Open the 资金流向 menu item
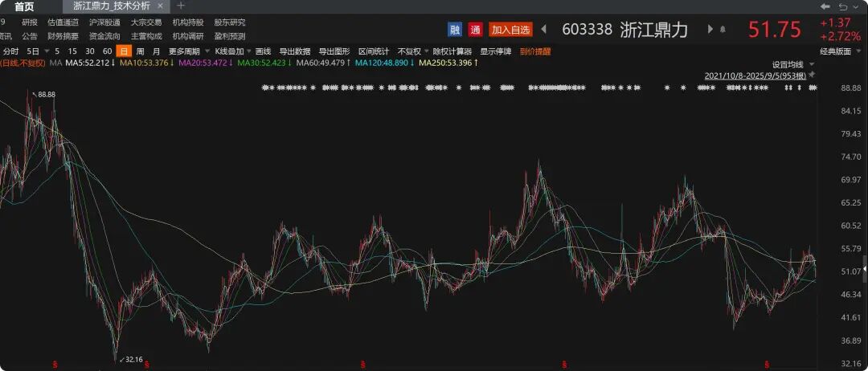This screenshot has width=868, height=371. (104, 36)
